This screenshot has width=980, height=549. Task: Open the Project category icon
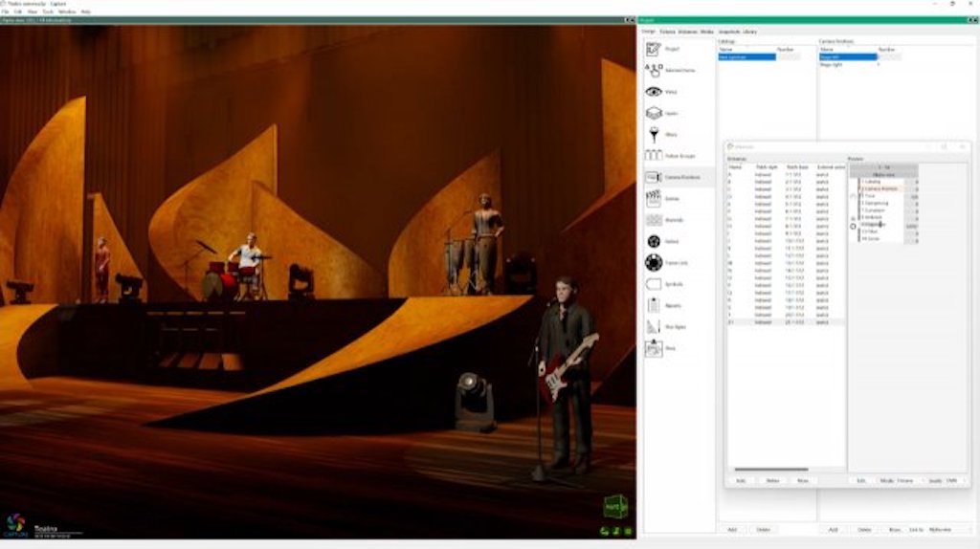654,49
